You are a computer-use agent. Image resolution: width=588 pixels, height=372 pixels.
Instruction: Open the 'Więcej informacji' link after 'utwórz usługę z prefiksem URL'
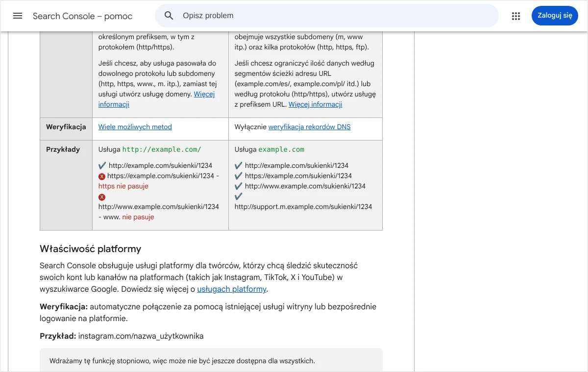pos(315,104)
